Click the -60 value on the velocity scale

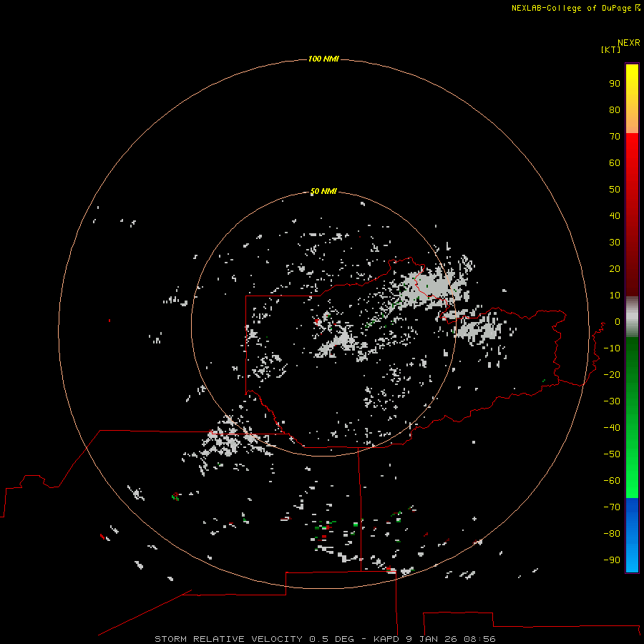click(612, 481)
